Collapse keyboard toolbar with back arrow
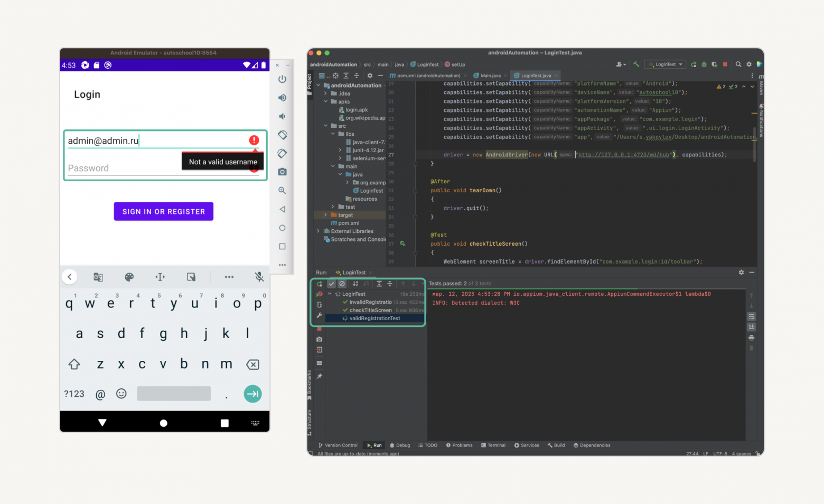The image size is (824, 504). [69, 277]
